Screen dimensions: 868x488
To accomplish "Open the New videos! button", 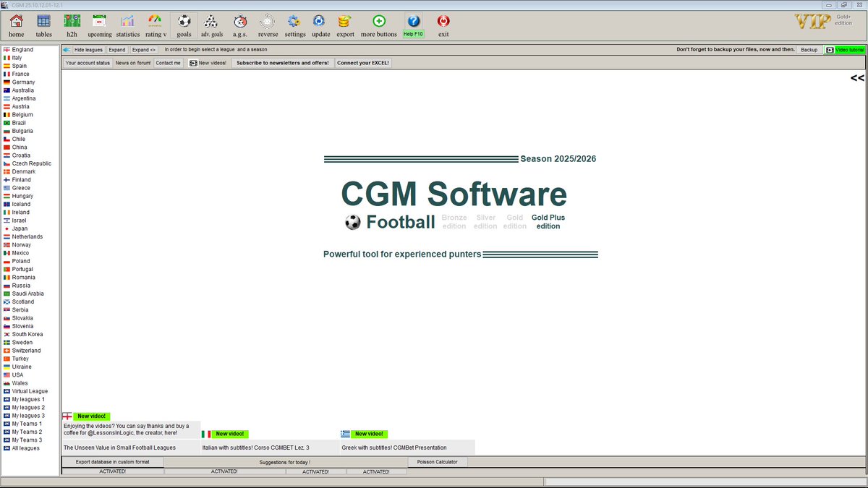I will click(208, 63).
